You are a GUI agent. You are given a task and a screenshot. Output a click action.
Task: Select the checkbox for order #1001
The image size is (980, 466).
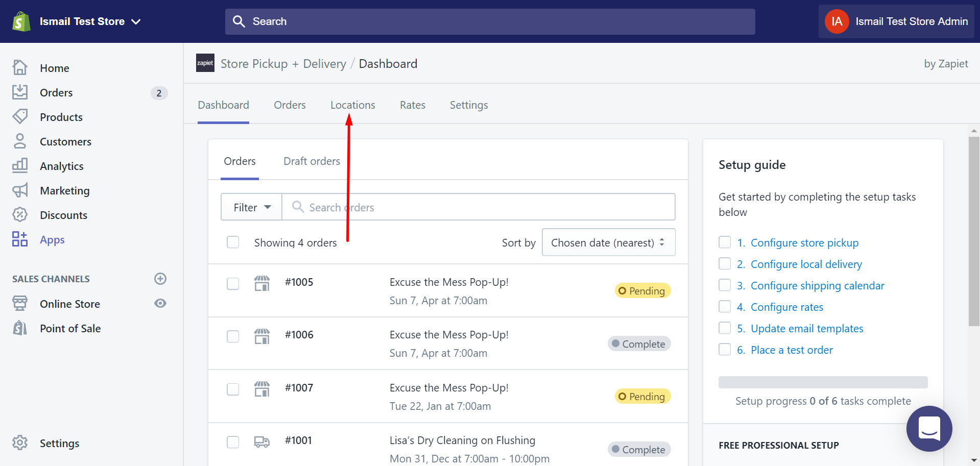(233, 442)
